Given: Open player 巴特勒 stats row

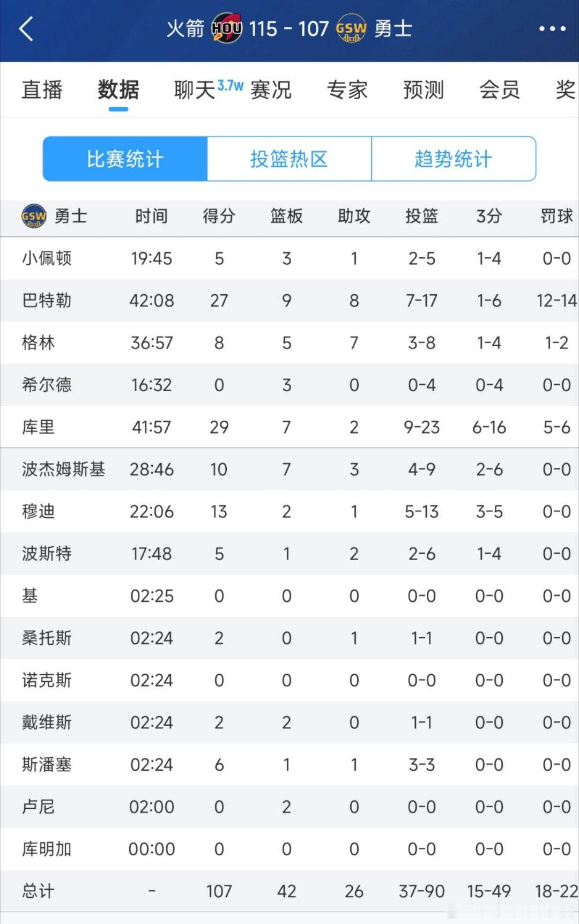Looking at the screenshot, I should [x=289, y=301].
